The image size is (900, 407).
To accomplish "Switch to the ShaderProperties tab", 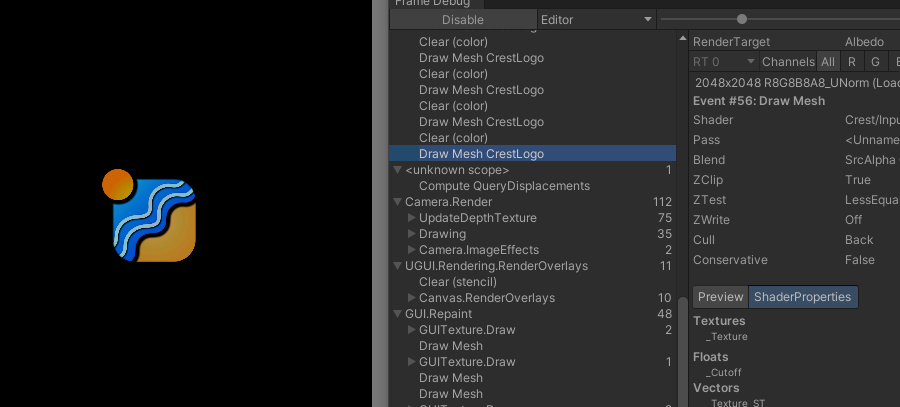I will [x=802, y=297].
